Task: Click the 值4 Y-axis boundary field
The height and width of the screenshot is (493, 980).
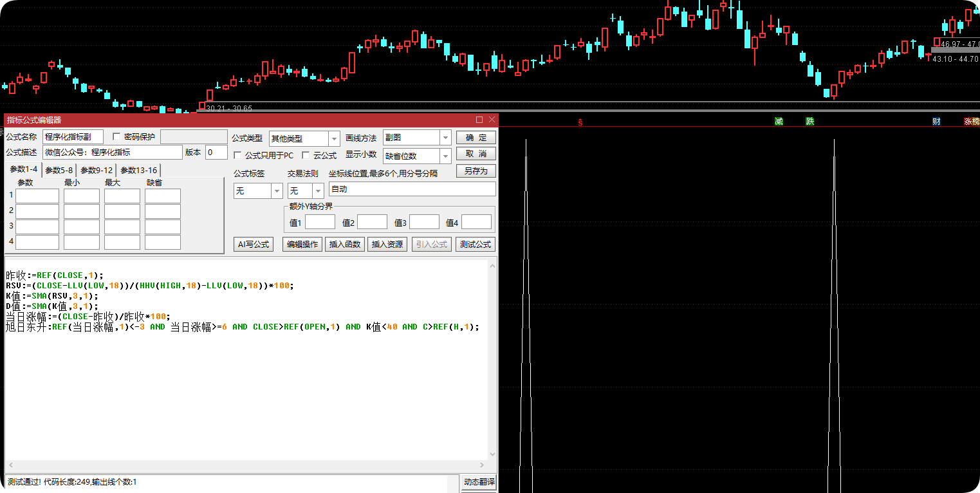Action: pyautogui.click(x=476, y=222)
